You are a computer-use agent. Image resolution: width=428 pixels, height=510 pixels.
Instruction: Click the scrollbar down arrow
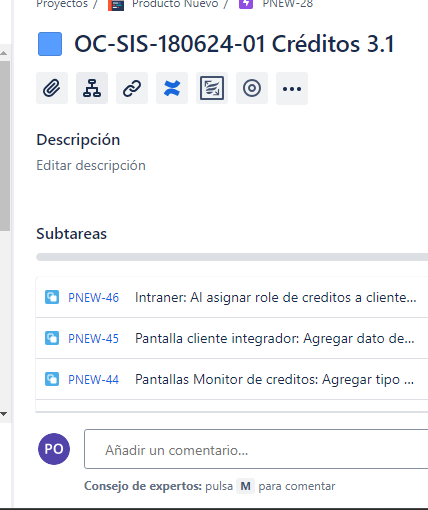[x=4, y=414]
